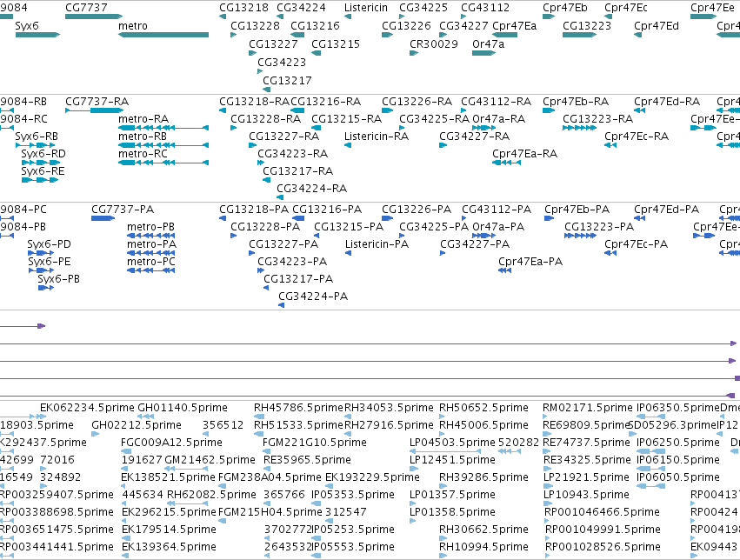Select the GM21462.5prime EST label
Screen dimensions: 740x560
(x=210, y=460)
